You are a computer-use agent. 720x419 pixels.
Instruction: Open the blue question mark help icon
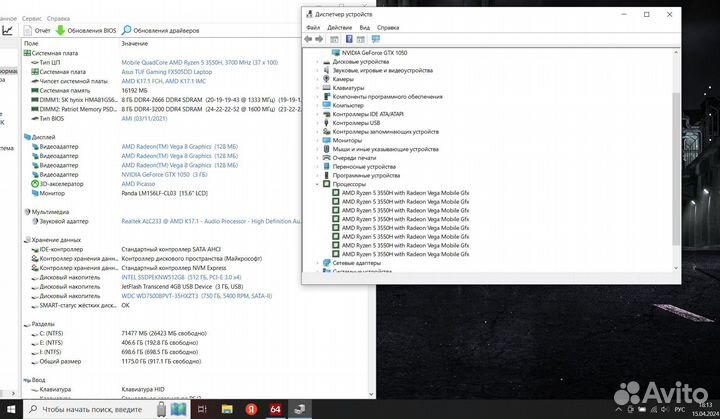point(349,39)
